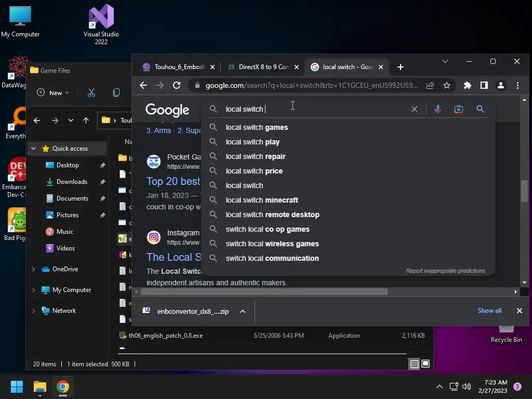Open Visual Studio 2022 desktop shortcut
The width and height of the screenshot is (532, 399).
(x=101, y=24)
